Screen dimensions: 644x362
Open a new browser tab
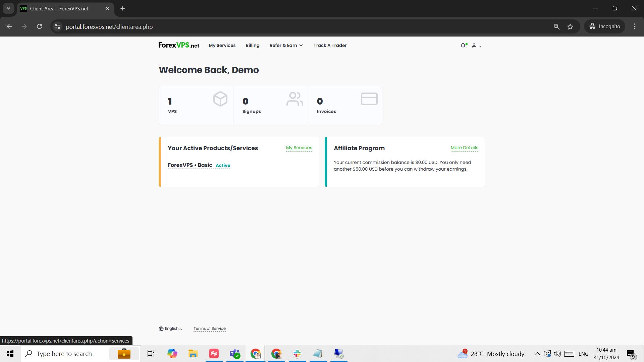coord(122,8)
